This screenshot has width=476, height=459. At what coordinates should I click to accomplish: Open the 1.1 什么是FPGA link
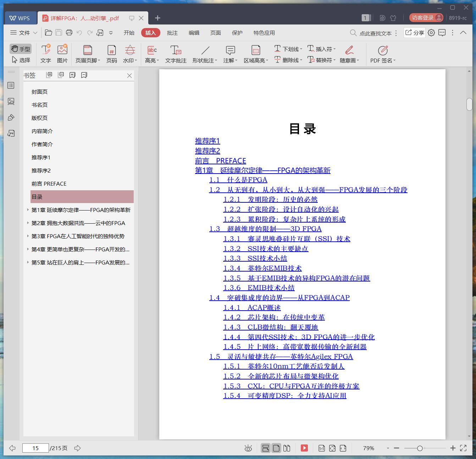coord(238,180)
